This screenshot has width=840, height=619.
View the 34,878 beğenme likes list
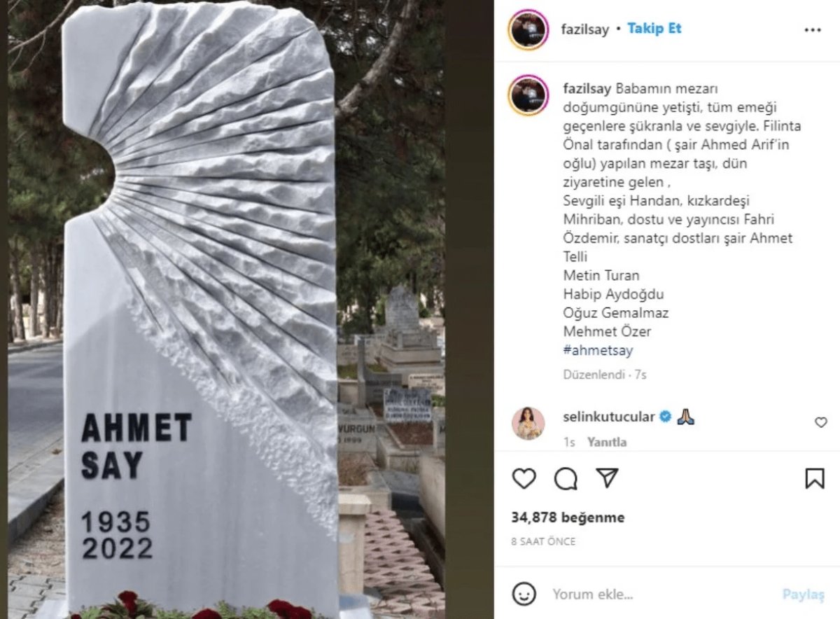pos(568,517)
